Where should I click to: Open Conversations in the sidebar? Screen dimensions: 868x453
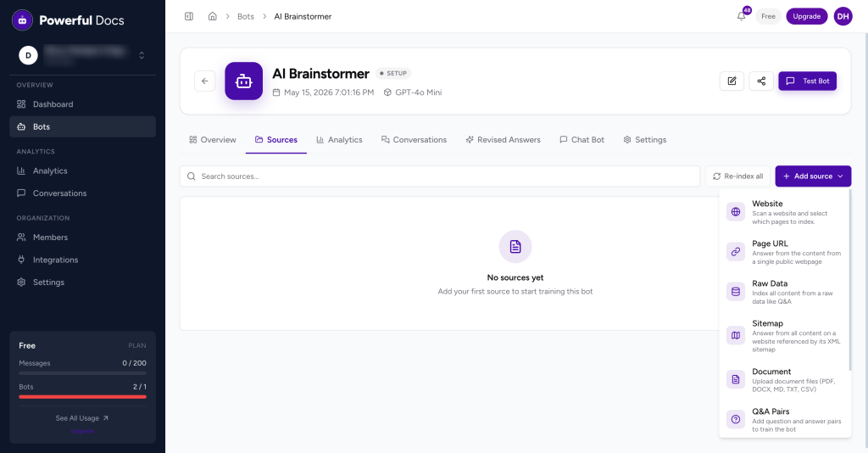point(82,193)
